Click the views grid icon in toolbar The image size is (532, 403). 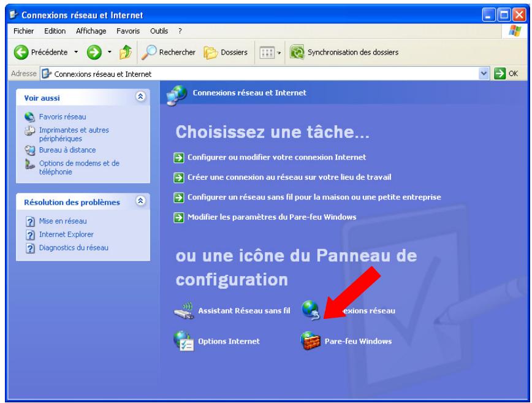pos(267,53)
